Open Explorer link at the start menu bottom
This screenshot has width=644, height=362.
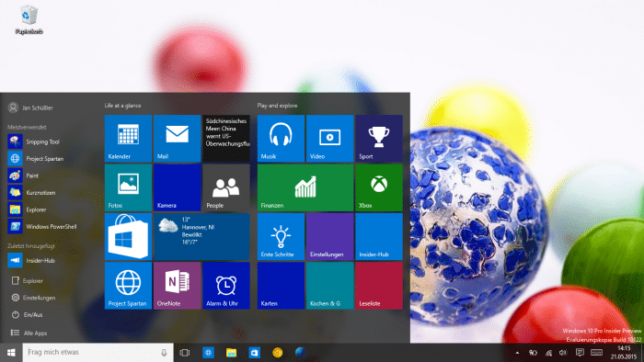tap(27, 281)
